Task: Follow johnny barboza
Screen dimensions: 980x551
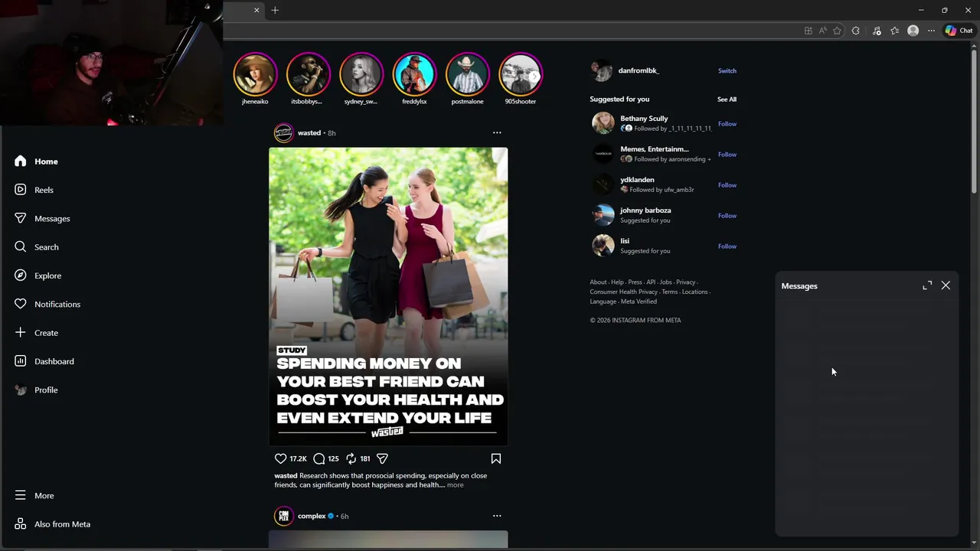Action: click(727, 216)
